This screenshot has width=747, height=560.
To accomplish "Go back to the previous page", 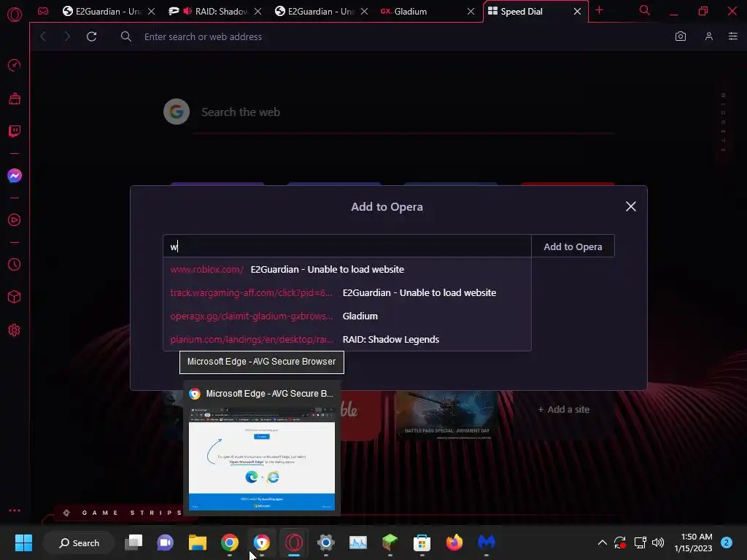I will click(43, 36).
